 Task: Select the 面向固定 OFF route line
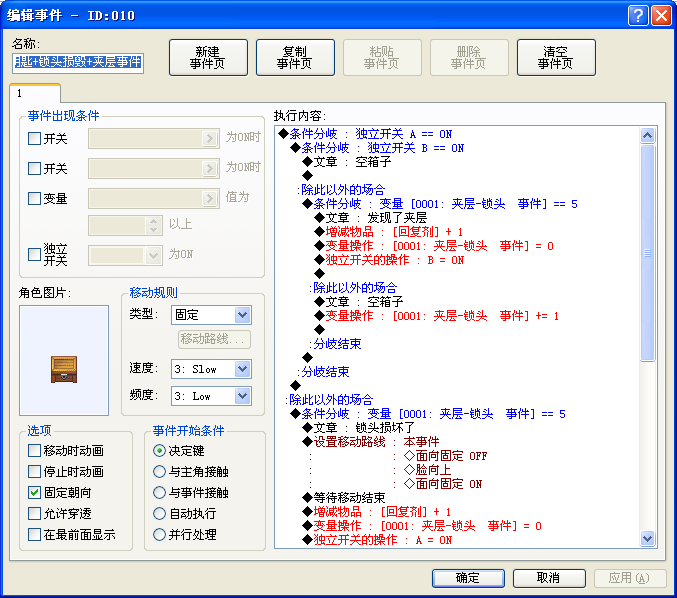(445, 456)
